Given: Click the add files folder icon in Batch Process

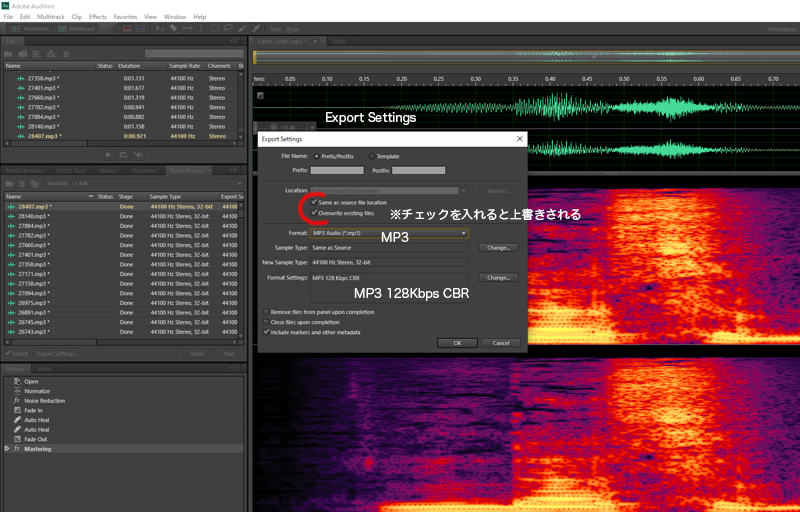Looking at the screenshot, I should coord(9,184).
